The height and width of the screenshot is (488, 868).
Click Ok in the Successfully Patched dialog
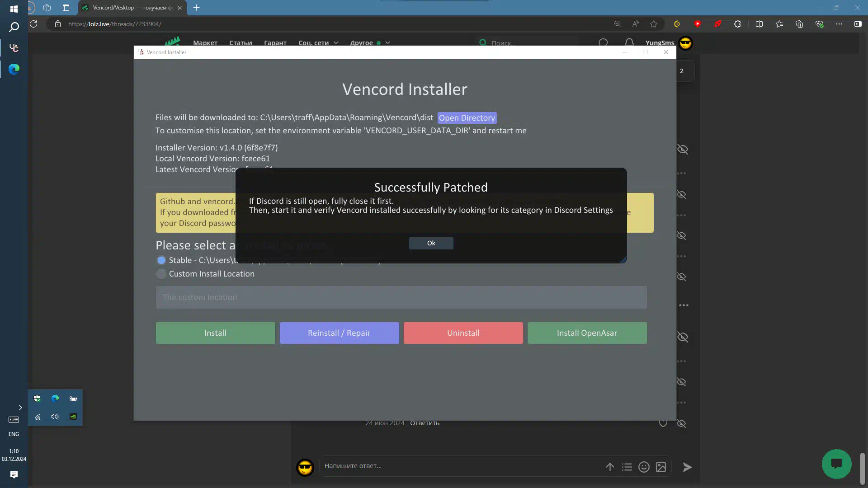pyautogui.click(x=431, y=243)
